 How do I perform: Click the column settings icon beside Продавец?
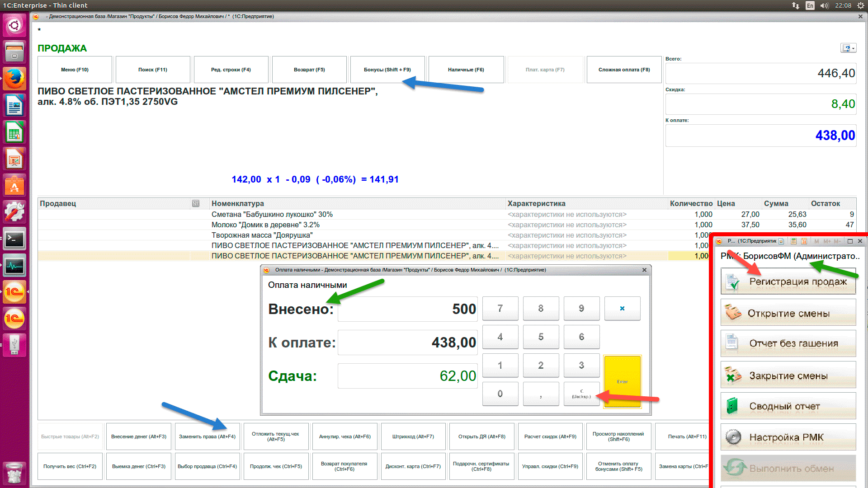point(196,203)
